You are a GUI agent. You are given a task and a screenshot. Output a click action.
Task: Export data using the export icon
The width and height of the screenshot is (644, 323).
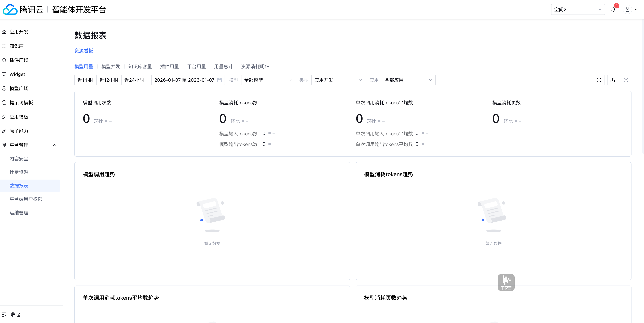(x=612, y=80)
